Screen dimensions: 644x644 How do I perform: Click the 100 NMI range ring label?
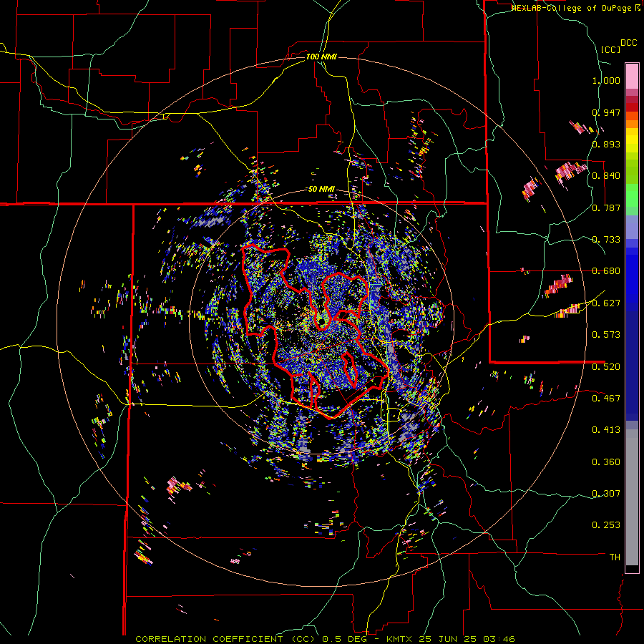click(321, 57)
